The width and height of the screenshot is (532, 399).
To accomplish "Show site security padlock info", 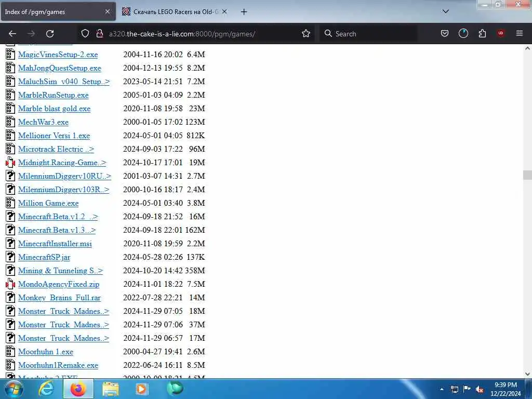I will pos(100,34).
